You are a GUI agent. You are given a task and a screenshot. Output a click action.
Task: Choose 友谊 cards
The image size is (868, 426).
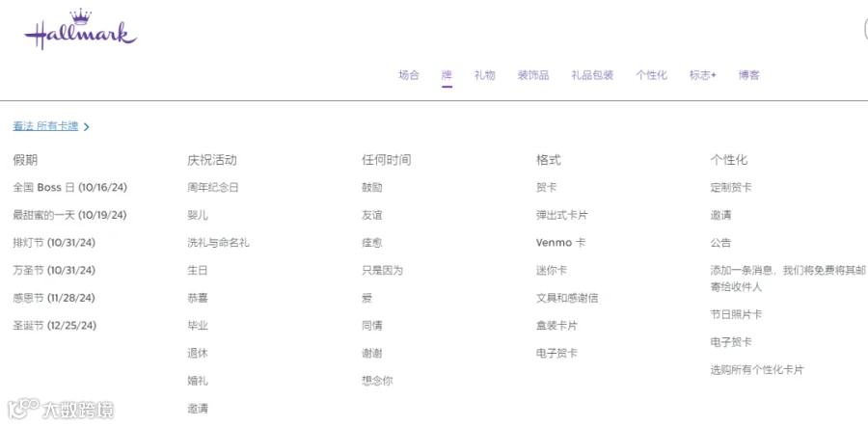click(x=372, y=215)
